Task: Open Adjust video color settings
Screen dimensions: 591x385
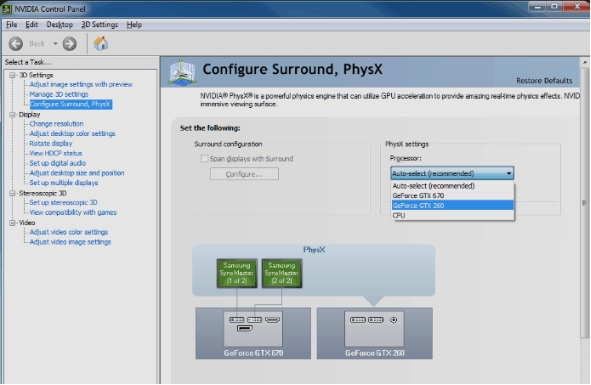Action: 69,232
